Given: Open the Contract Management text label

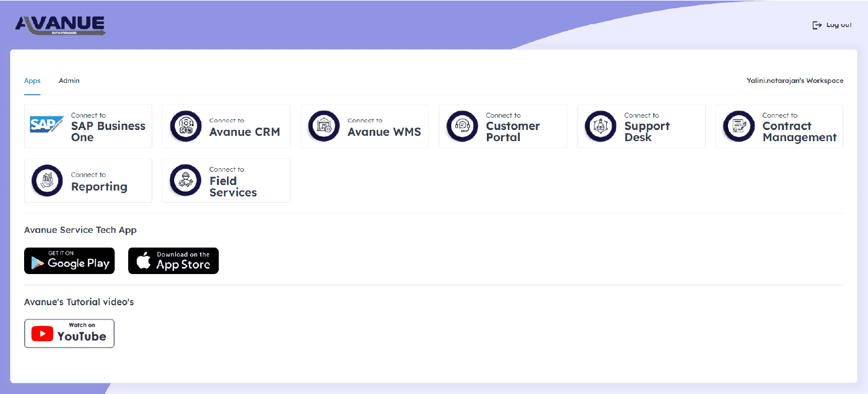Looking at the screenshot, I should point(799,131).
